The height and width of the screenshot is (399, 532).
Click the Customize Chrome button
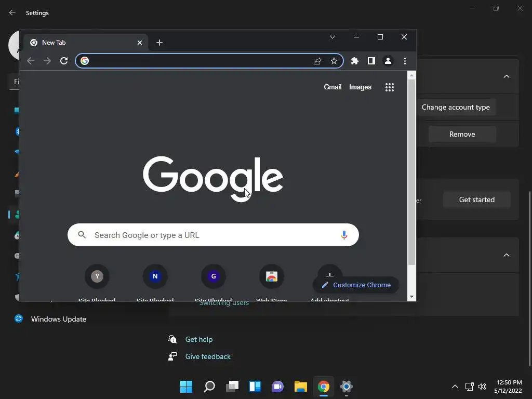click(356, 285)
